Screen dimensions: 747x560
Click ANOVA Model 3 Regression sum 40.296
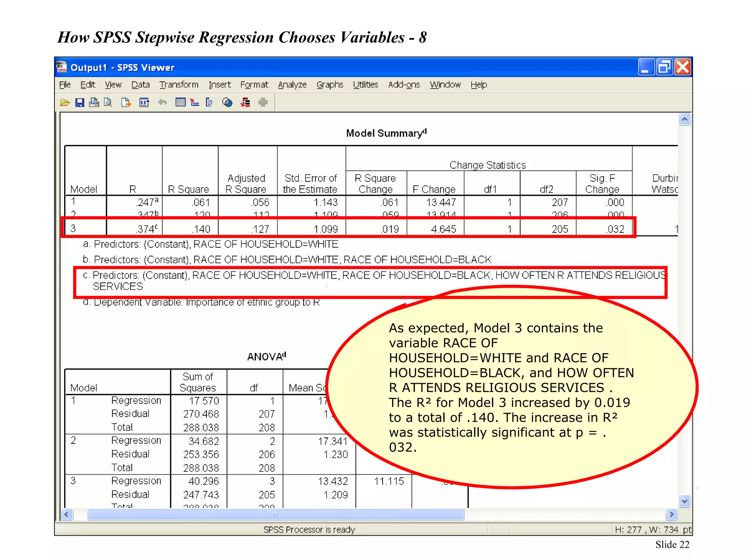[x=204, y=481]
